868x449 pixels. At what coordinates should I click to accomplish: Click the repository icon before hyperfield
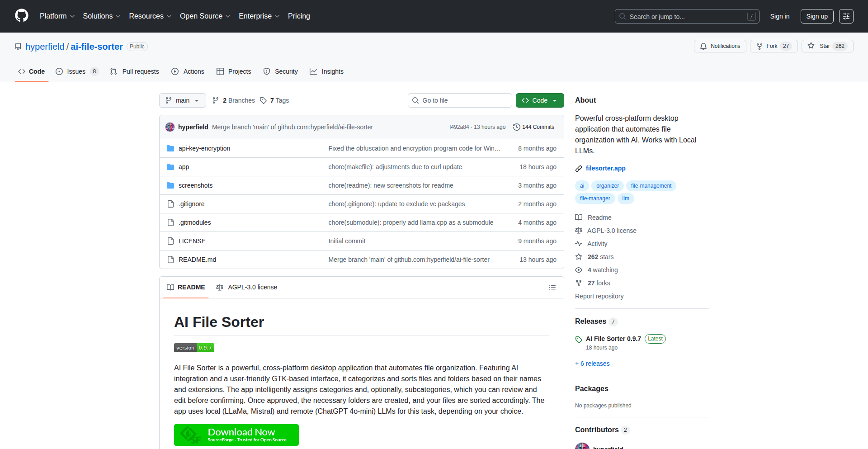(x=18, y=47)
